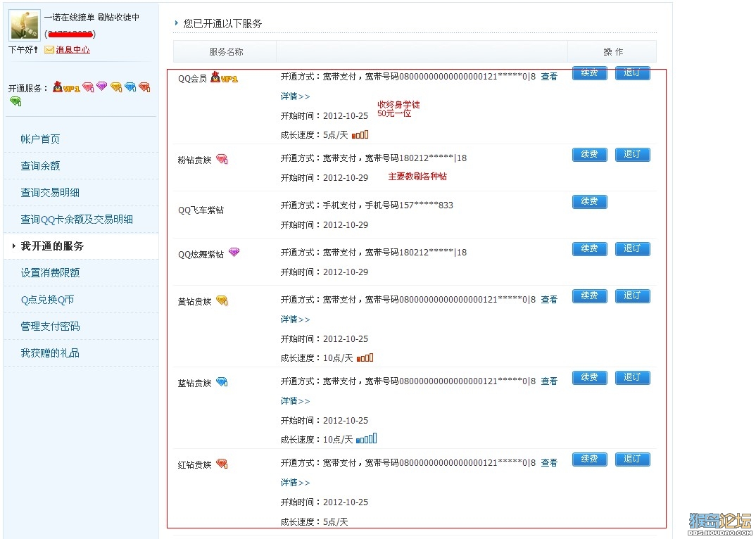Viewport: 756px width, 539px height.
Task: Click the green diamond icon in 开通服务 sidebar
Action: (x=15, y=101)
